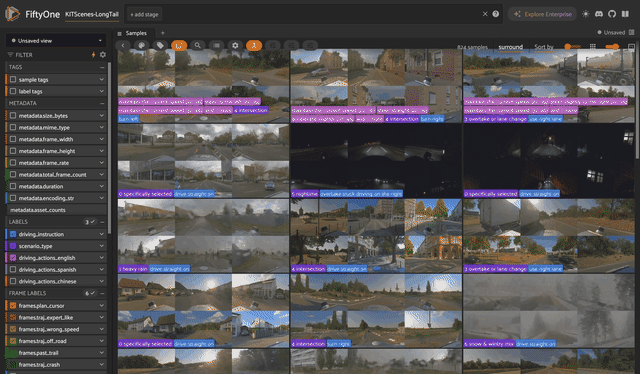Screen dimensions: 640x374
Task: Click the lightning bolt icon in the FILTER header
Action: click(x=93, y=55)
